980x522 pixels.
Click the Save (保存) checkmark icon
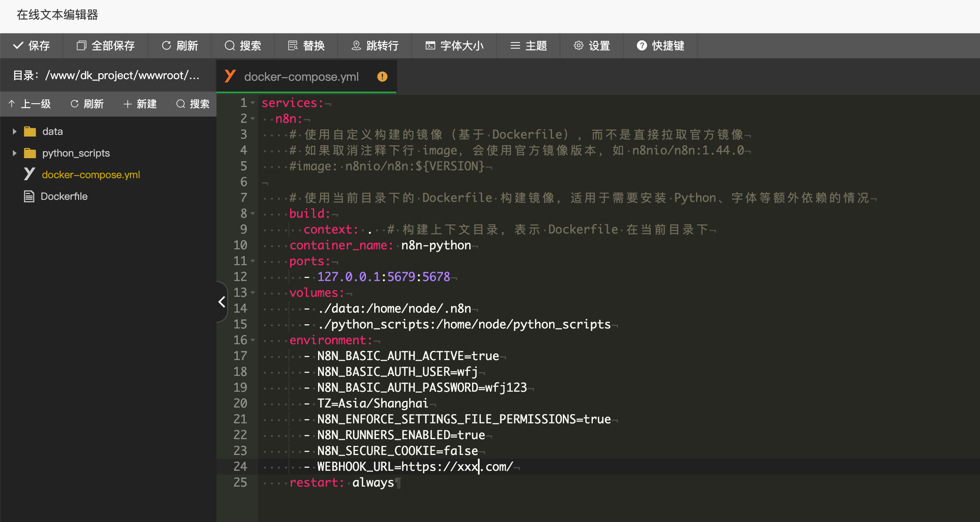point(18,45)
